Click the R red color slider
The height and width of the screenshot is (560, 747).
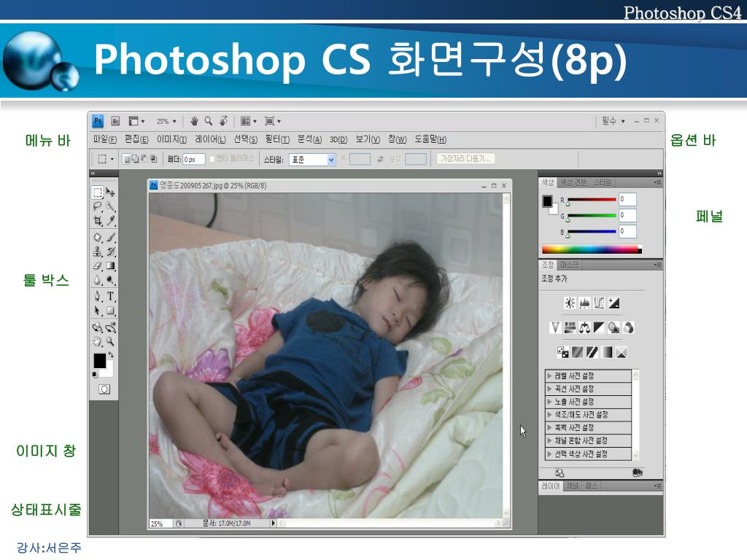click(592, 200)
